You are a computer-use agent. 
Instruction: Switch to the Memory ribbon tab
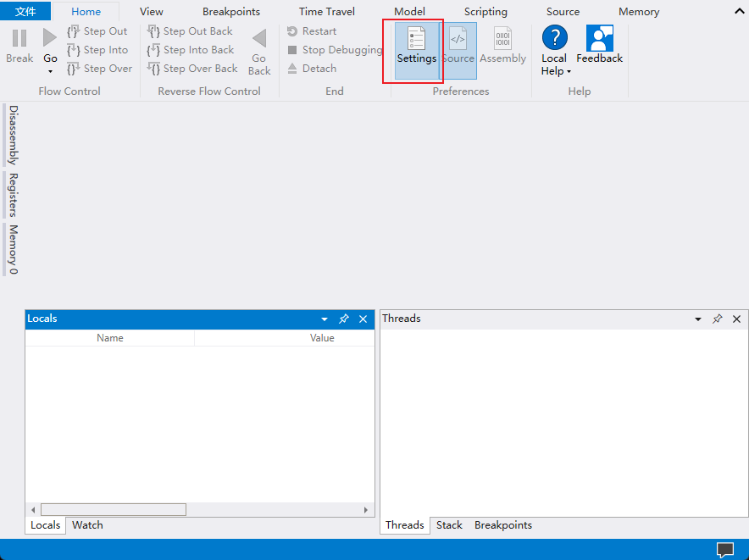click(639, 12)
